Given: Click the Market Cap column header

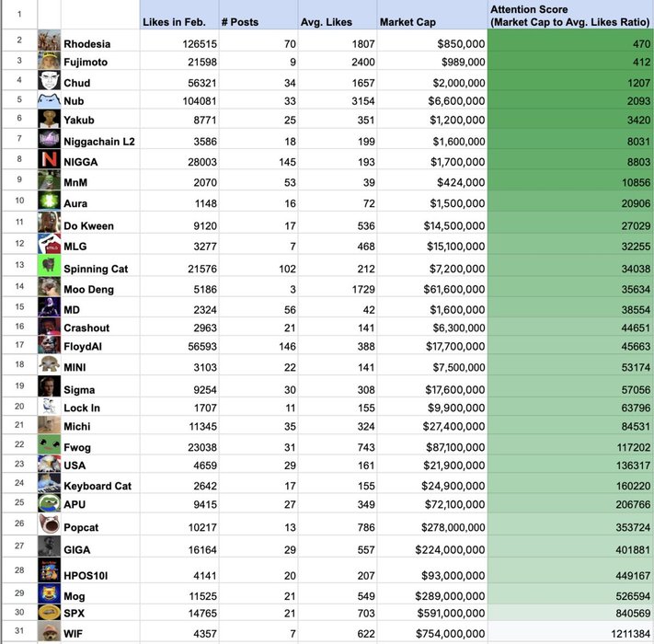Looking at the screenshot, I should coord(432,21).
